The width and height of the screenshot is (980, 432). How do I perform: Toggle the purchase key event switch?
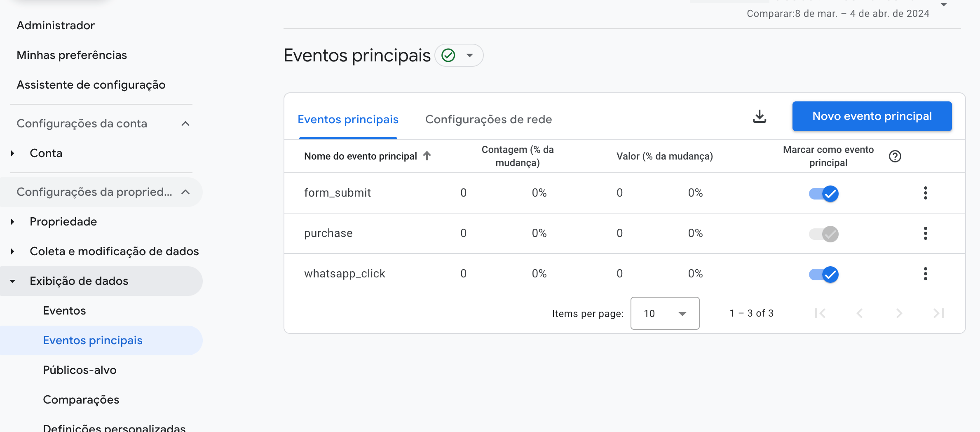pyautogui.click(x=823, y=234)
